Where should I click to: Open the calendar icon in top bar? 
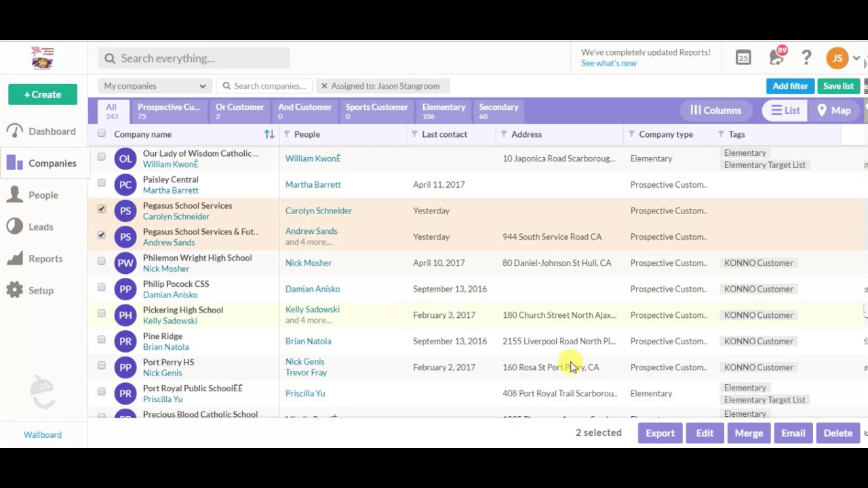(x=743, y=58)
